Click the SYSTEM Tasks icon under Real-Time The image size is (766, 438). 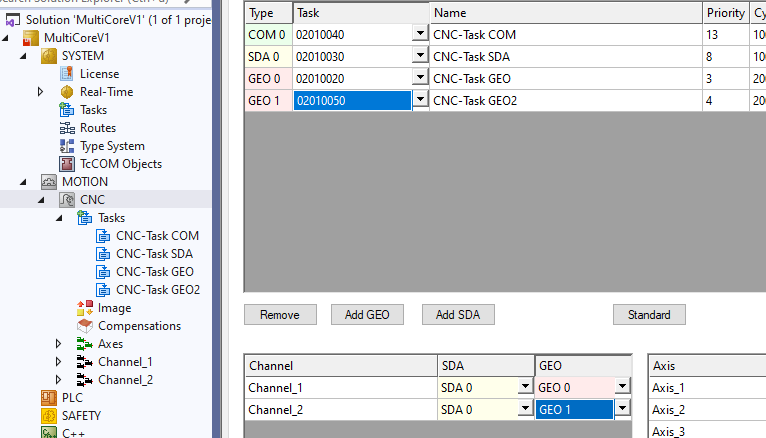67,110
